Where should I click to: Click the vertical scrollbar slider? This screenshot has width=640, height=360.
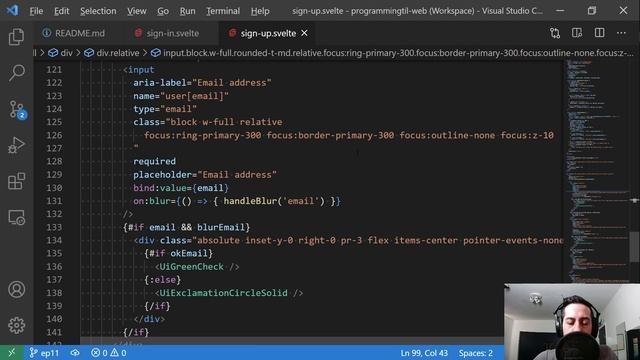[634, 246]
